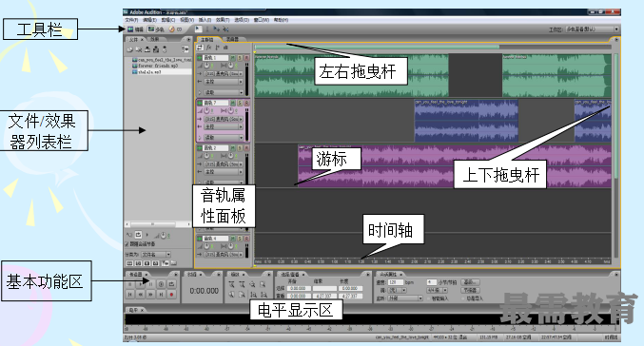644x346 pixels.
Task: Click the zoom in horizontally icon
Action: click(x=232, y=284)
